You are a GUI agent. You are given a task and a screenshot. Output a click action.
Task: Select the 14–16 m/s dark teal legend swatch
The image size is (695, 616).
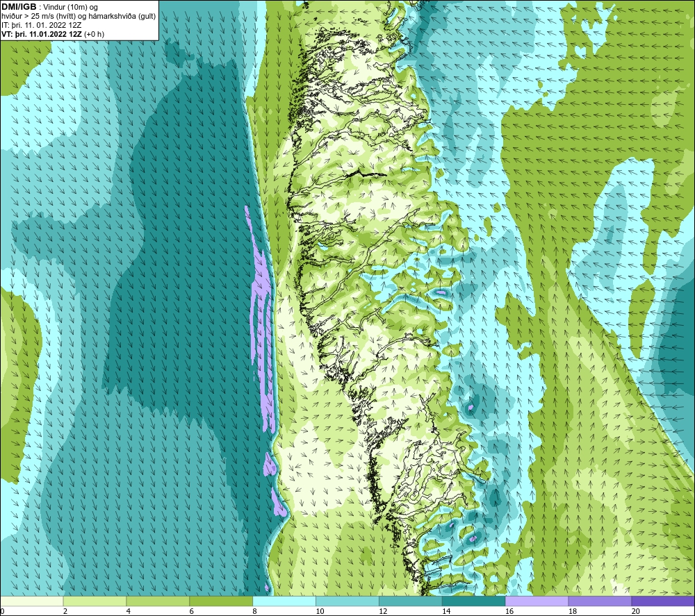point(474,601)
